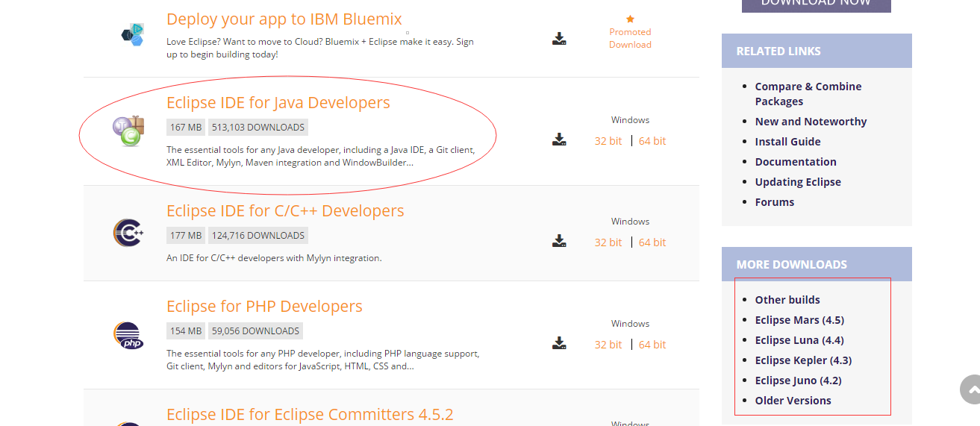Viewport: 980px width, 426px height.
Task: Select 32 bit for Java Developers package
Action: tap(608, 141)
